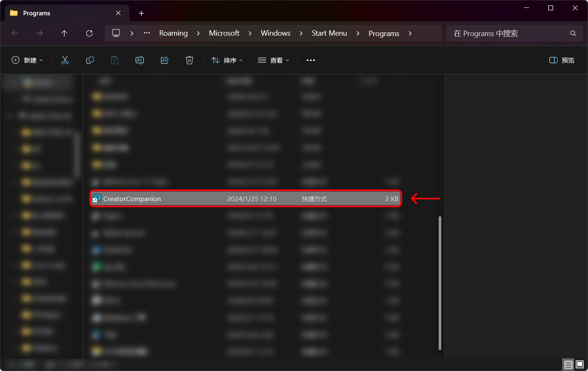588x371 pixels.
Task: Go back with the Back arrow
Action: 15,33
